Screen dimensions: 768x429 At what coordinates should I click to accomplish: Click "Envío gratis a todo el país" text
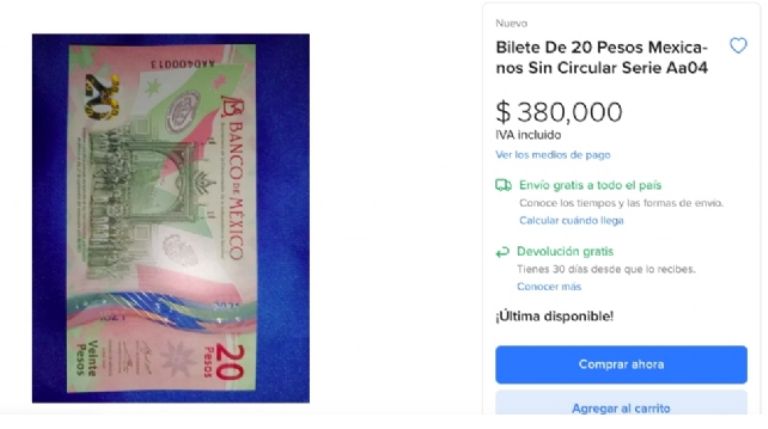click(x=590, y=185)
